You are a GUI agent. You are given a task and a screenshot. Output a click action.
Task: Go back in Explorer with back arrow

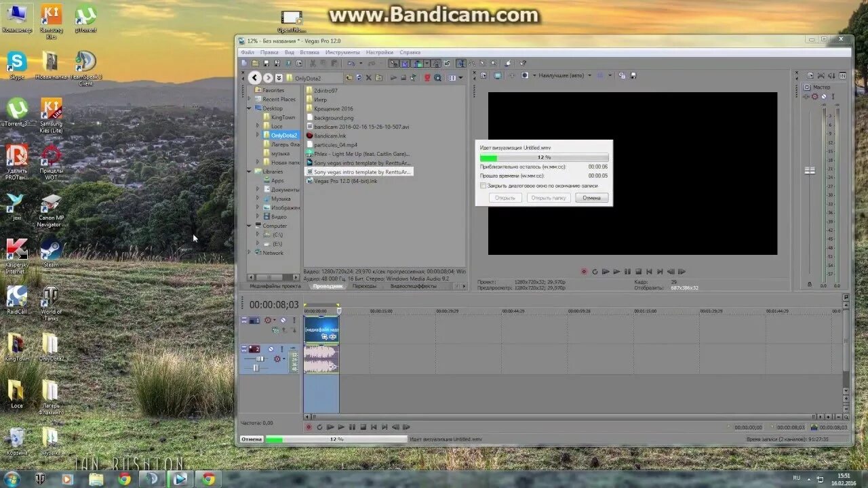254,78
